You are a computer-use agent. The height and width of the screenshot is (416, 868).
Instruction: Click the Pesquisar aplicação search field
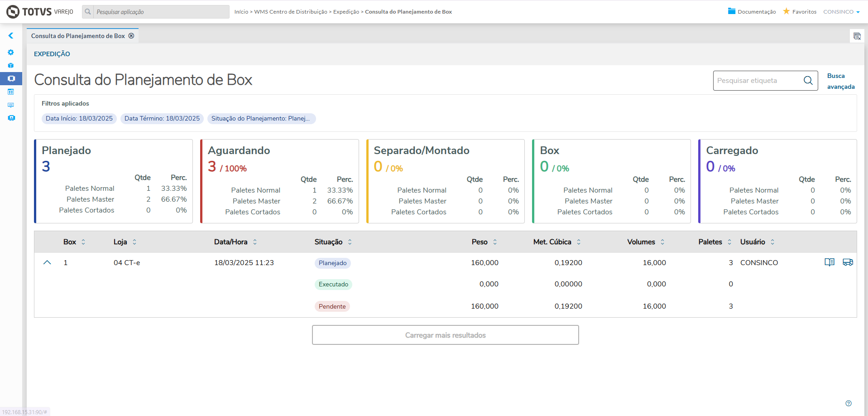[x=162, y=12]
